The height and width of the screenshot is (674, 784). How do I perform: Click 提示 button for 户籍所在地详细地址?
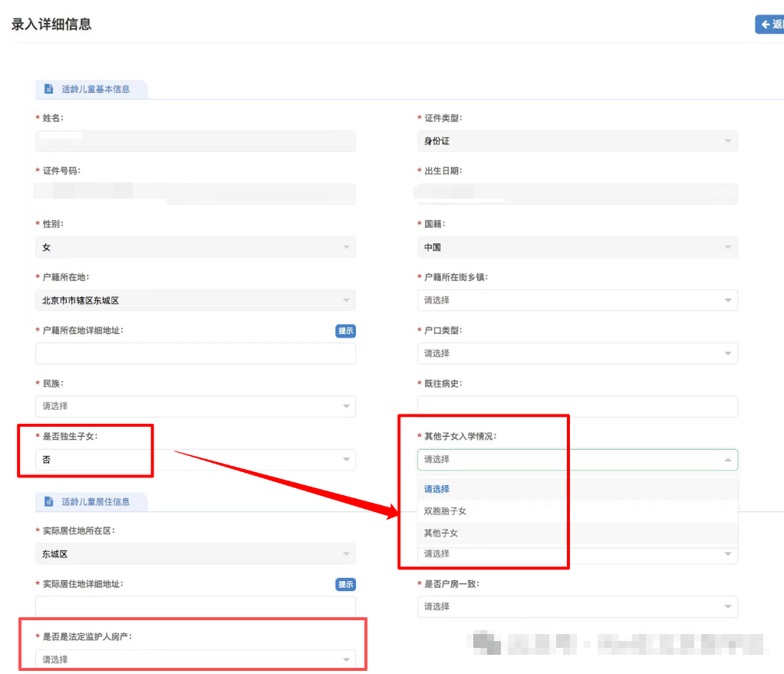345,331
